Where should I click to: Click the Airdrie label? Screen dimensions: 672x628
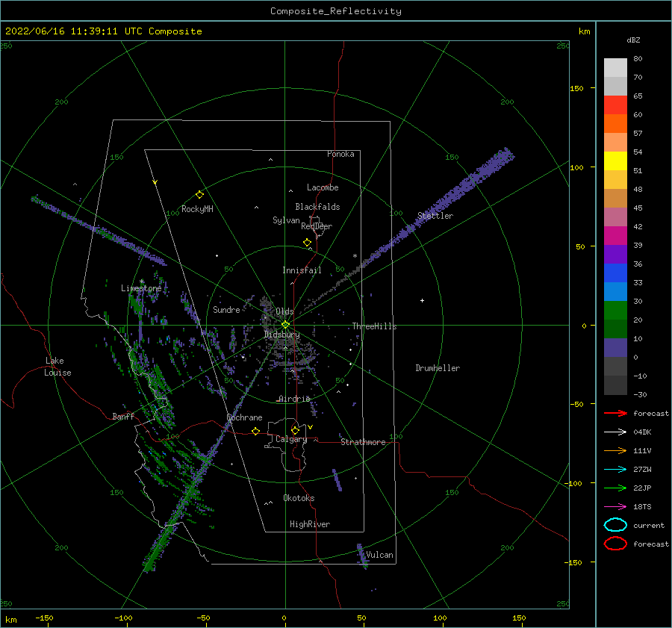294,399
